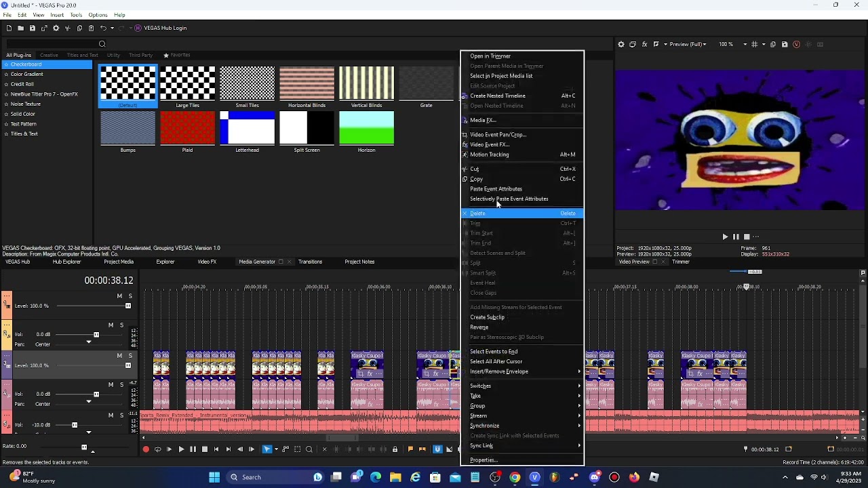The width and height of the screenshot is (868, 488).
Task: Toggle Loop Playback in transport bar
Action: (x=158, y=449)
